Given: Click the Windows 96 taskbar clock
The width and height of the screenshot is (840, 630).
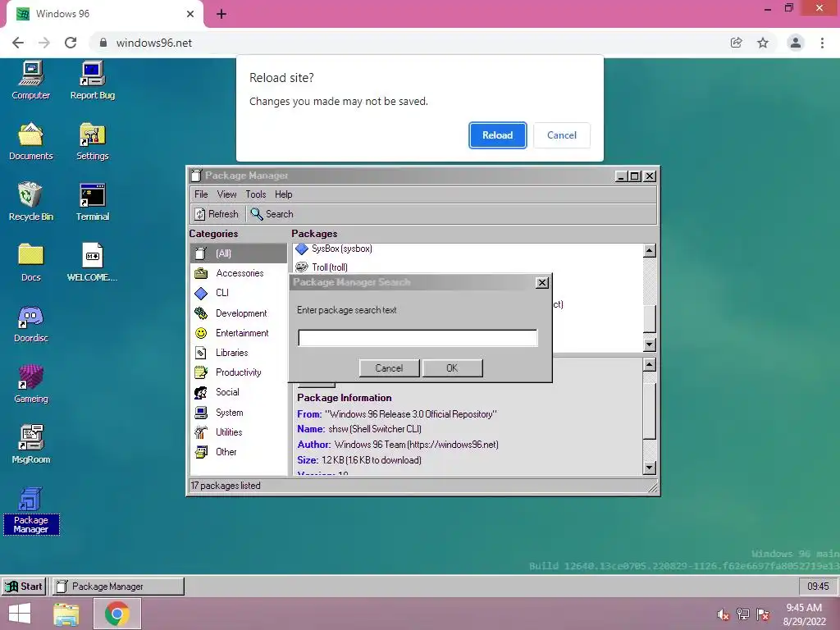Looking at the screenshot, I should (818, 587).
